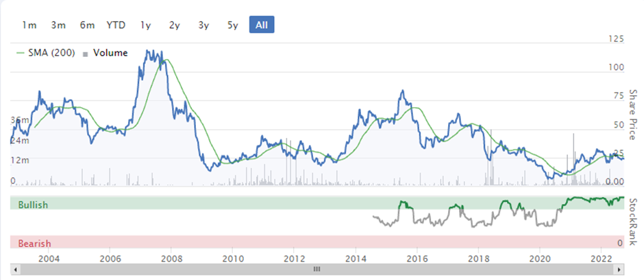Viewport: 644px width, 280px height.
Task: Click the Bearish band label
Action: 34,244
